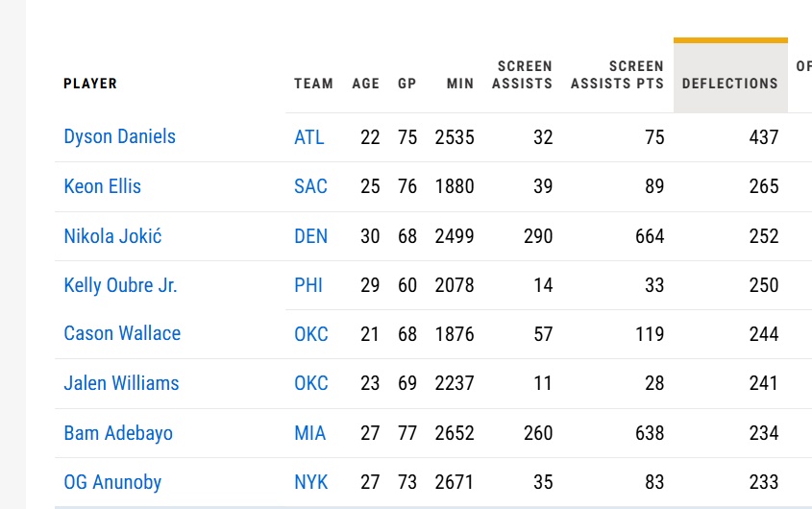Click the NYK team link
This screenshot has width=812, height=509.
[310, 482]
